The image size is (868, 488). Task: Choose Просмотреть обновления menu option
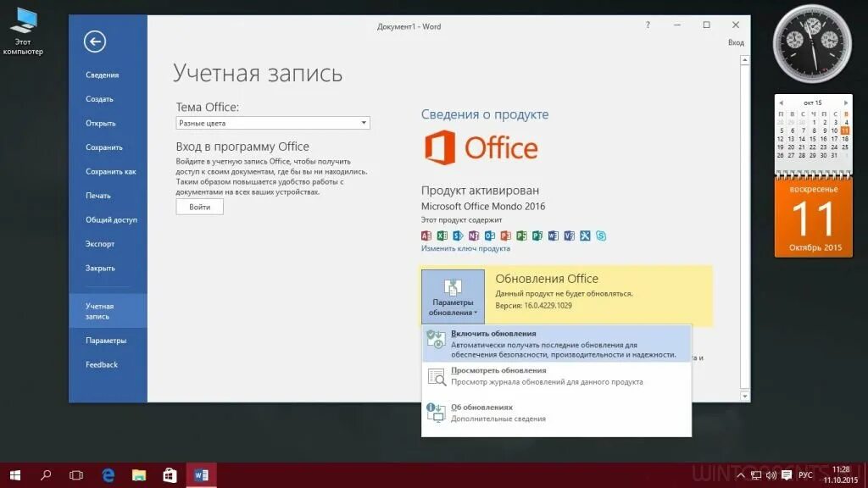tap(556, 376)
